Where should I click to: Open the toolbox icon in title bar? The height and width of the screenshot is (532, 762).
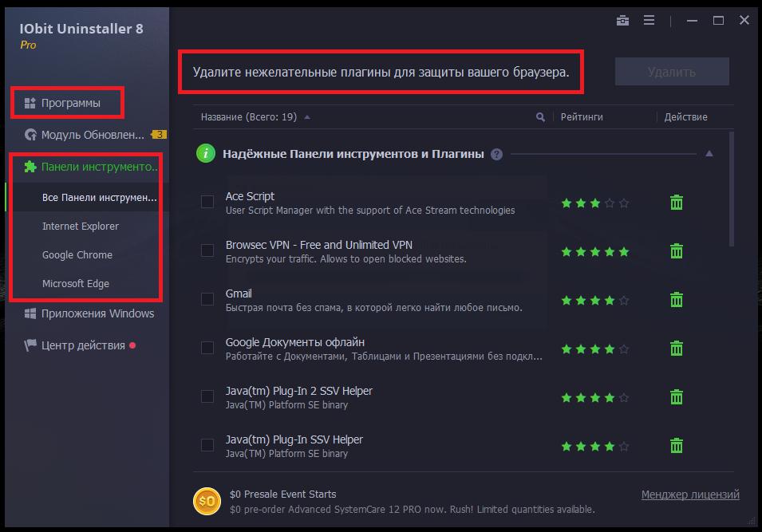622,21
